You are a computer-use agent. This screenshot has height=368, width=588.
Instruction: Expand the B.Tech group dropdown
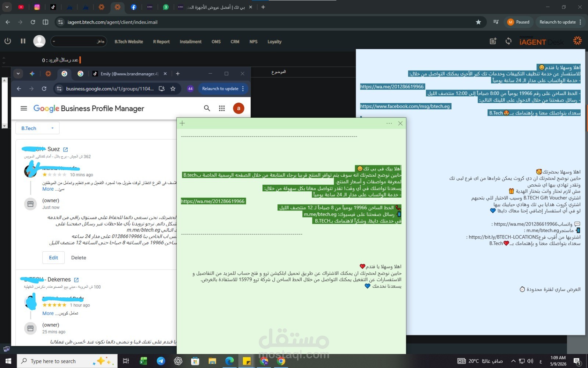[x=37, y=128]
